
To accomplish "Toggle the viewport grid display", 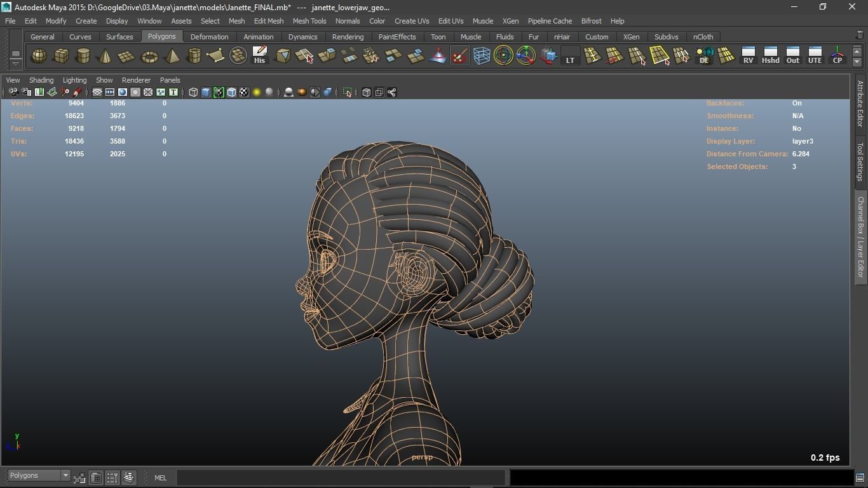I will (97, 92).
